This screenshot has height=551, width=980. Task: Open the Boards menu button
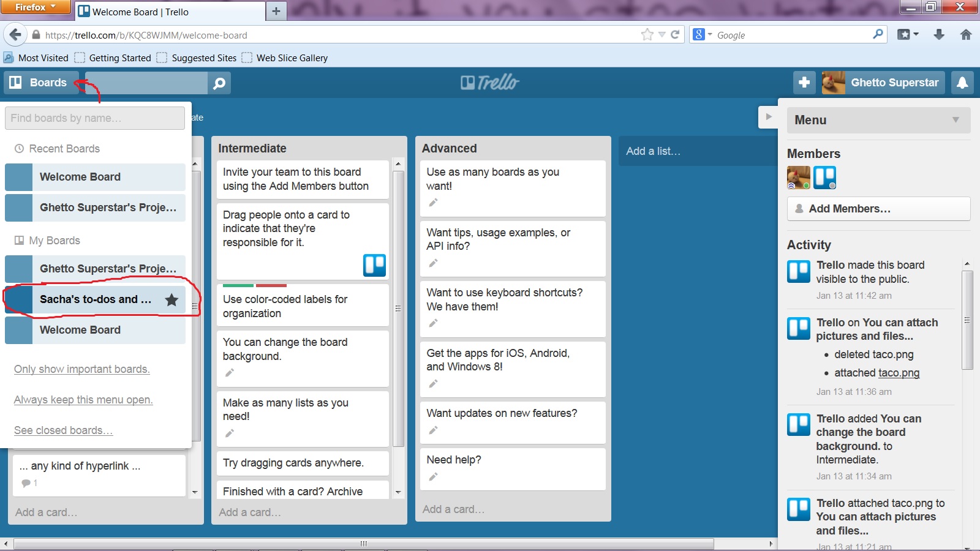click(x=41, y=83)
